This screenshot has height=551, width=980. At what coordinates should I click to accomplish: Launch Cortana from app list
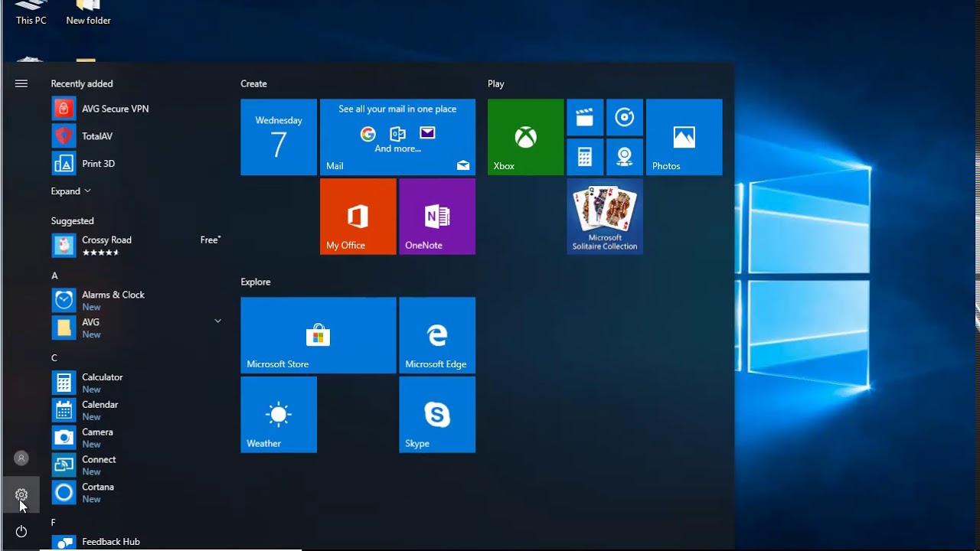click(x=137, y=493)
